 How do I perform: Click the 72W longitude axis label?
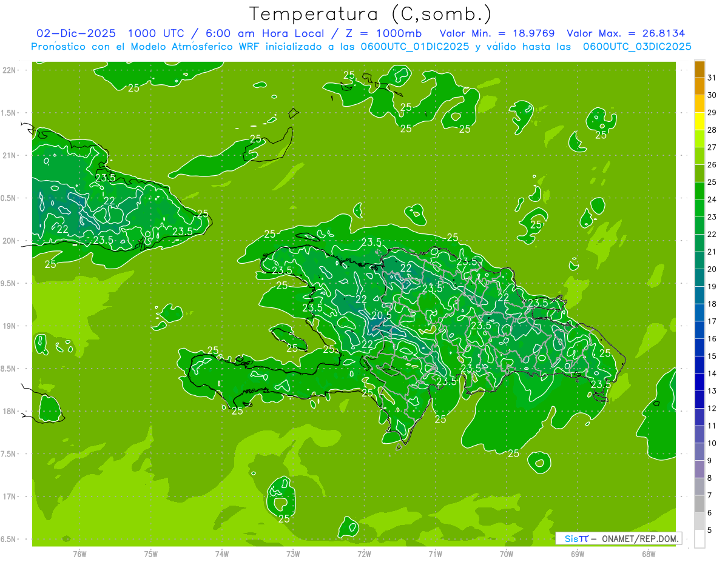(364, 554)
